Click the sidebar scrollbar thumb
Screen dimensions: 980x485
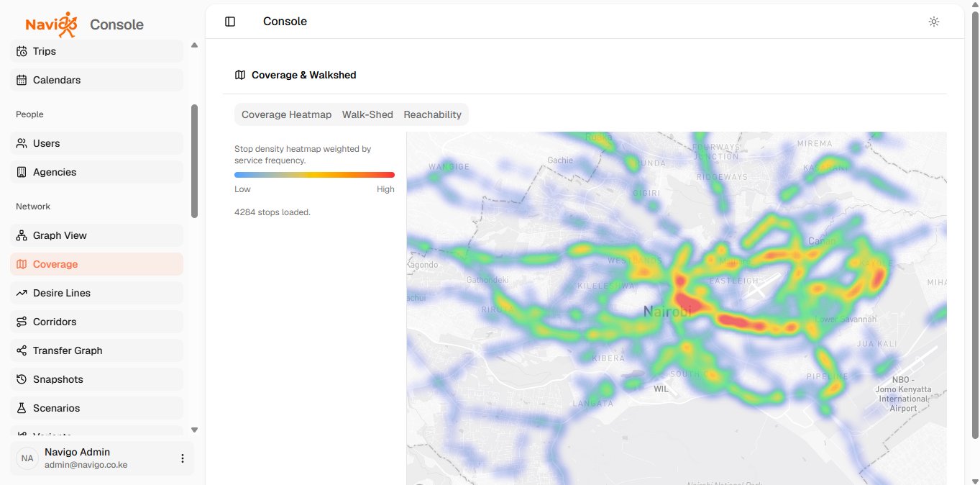pyautogui.click(x=194, y=161)
